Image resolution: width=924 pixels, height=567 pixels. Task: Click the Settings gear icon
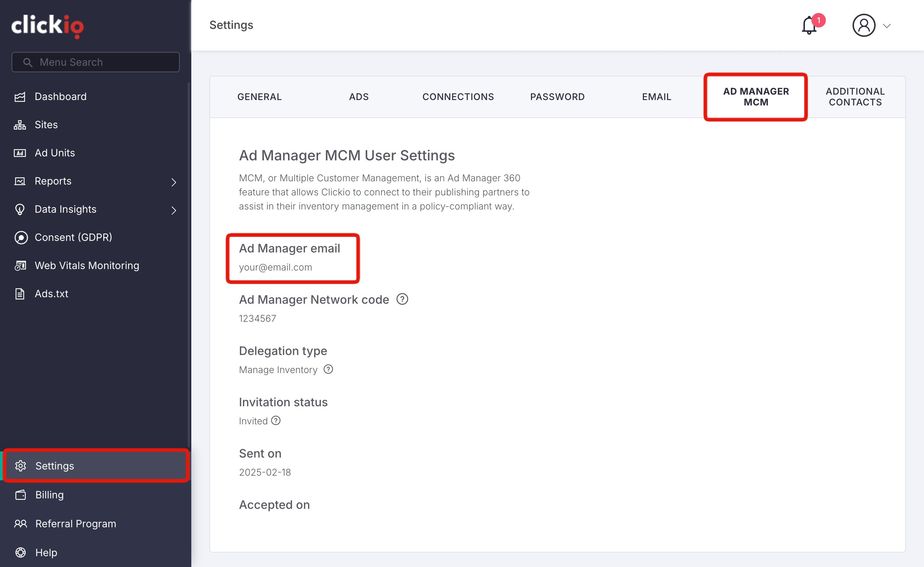click(x=20, y=466)
